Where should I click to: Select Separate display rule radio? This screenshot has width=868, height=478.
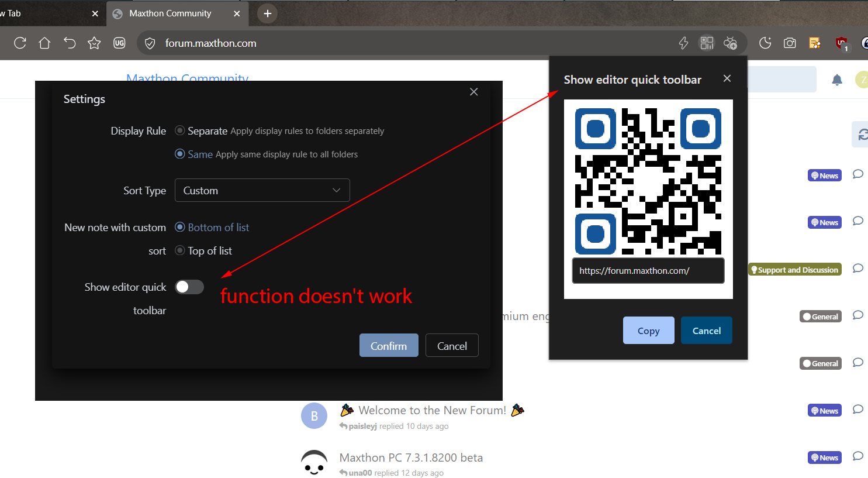coord(180,130)
